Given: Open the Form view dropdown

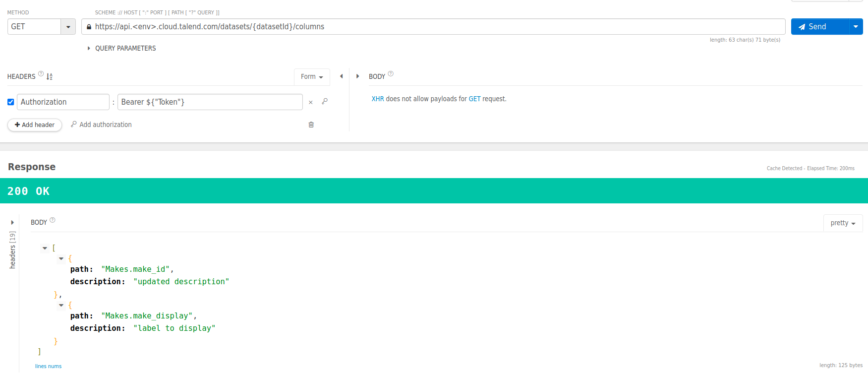Looking at the screenshot, I should coord(312,77).
